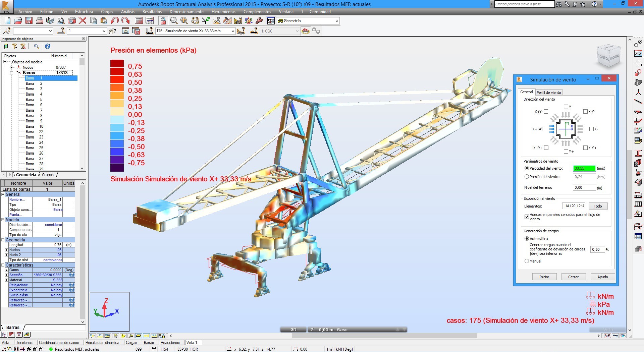This screenshot has height=352, width=644.
Task: Click the 0,75 dark red legend swatch
Action: [x=117, y=64]
